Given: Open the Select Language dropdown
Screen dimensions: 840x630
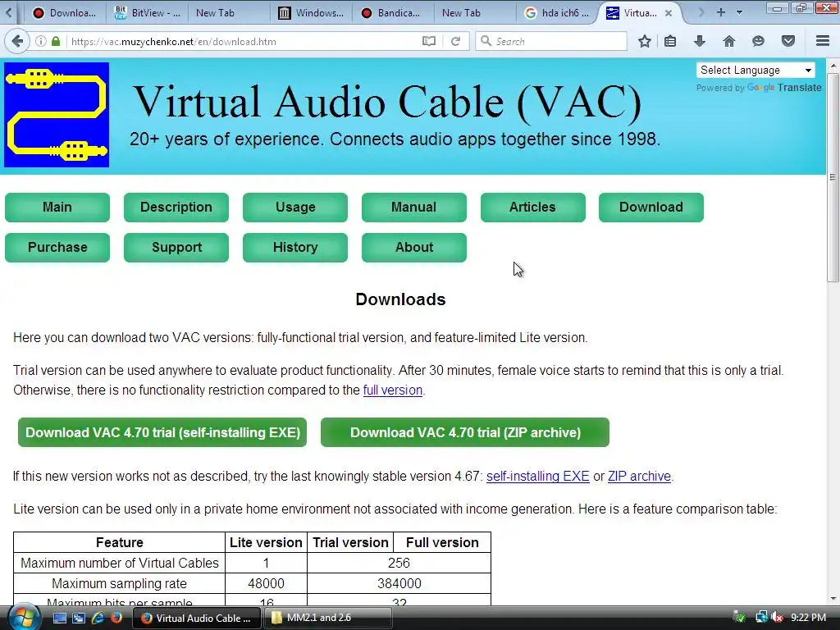Looking at the screenshot, I should pos(756,71).
